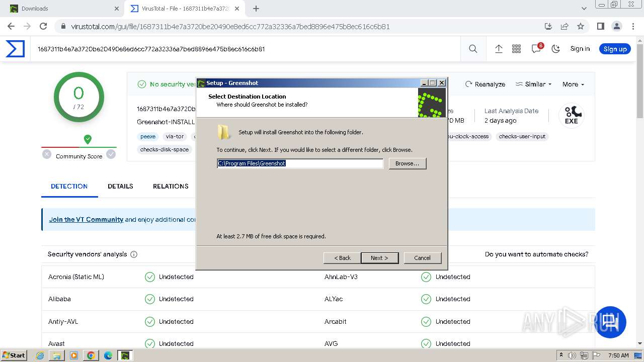Click the info icon beside Security vendors' analysis

click(x=134, y=254)
